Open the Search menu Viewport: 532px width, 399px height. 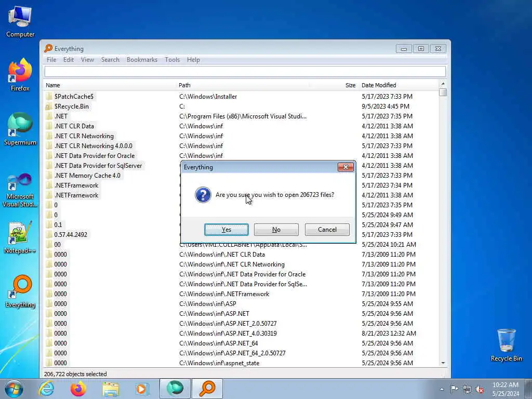110,60
